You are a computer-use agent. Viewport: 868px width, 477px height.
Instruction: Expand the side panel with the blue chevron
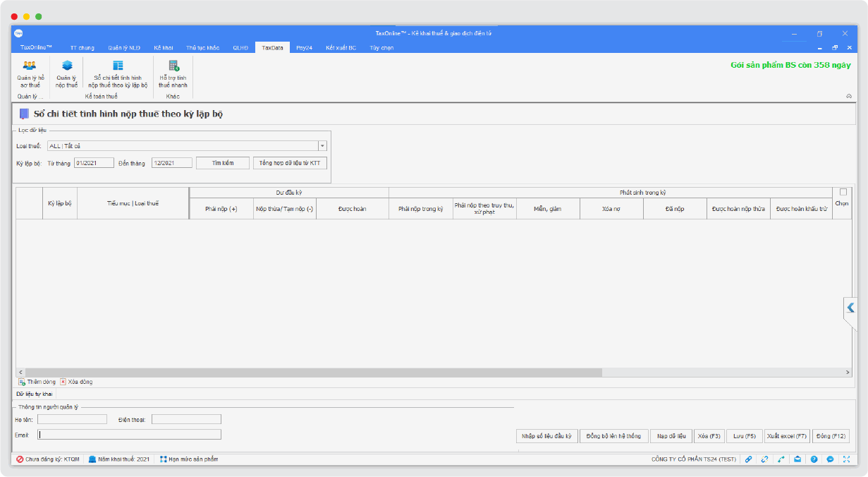point(850,308)
